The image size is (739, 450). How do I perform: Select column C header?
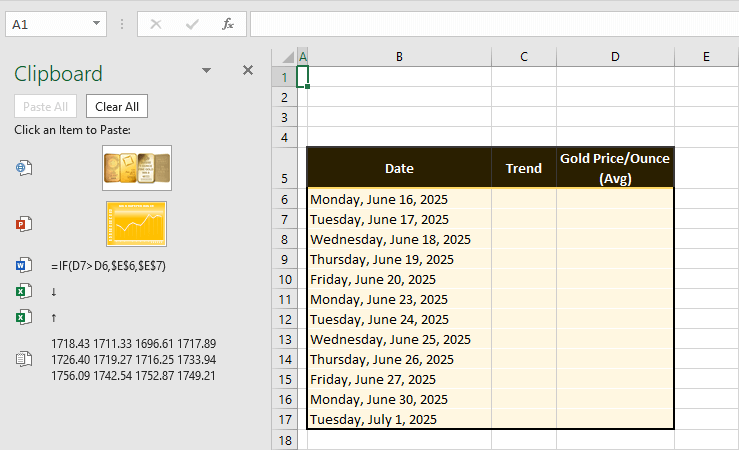click(x=524, y=57)
